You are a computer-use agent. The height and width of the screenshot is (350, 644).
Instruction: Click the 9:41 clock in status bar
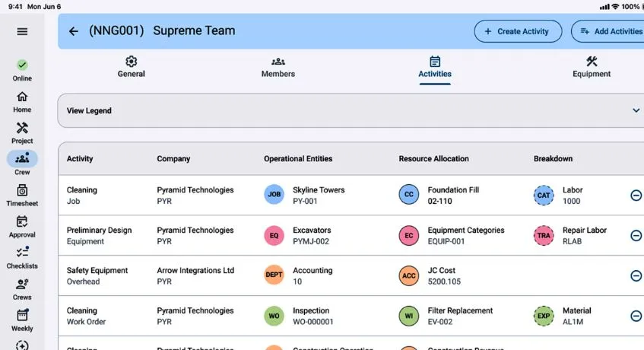pyautogui.click(x=15, y=7)
